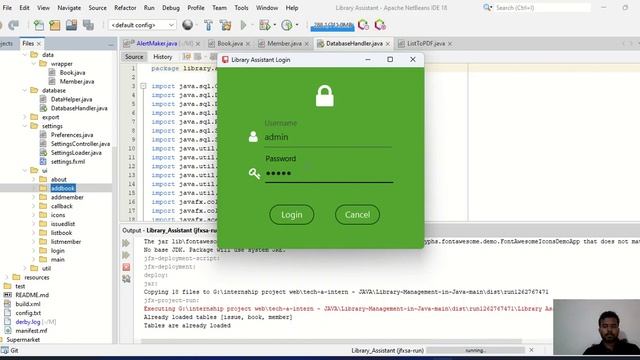Close the Files panel tab
The width and height of the screenshot is (640, 360).
39,44
